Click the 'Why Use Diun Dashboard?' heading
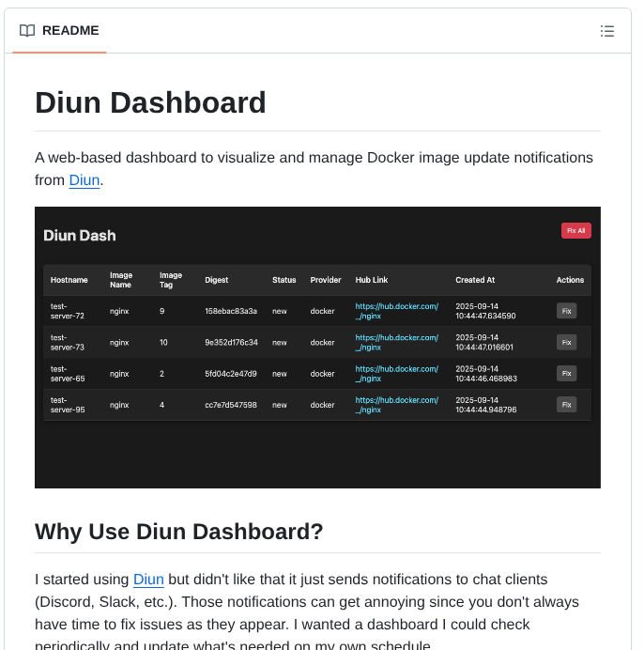The image size is (644, 650). click(178, 532)
